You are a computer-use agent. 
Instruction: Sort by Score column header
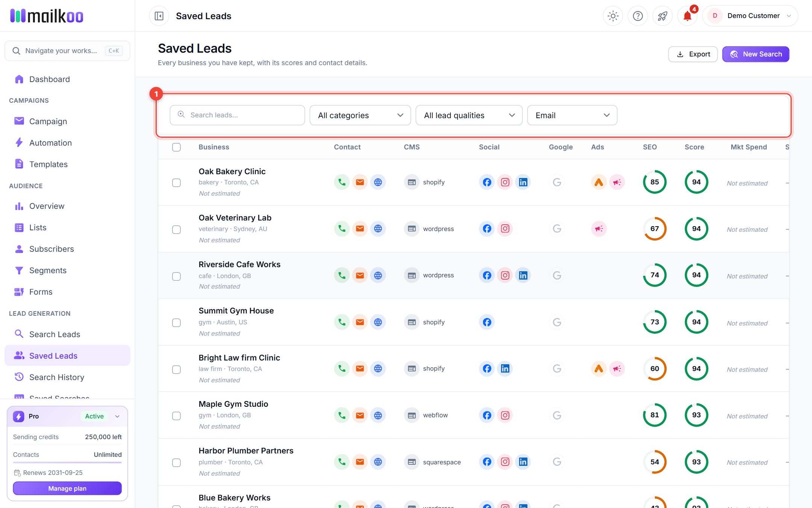[694, 147]
